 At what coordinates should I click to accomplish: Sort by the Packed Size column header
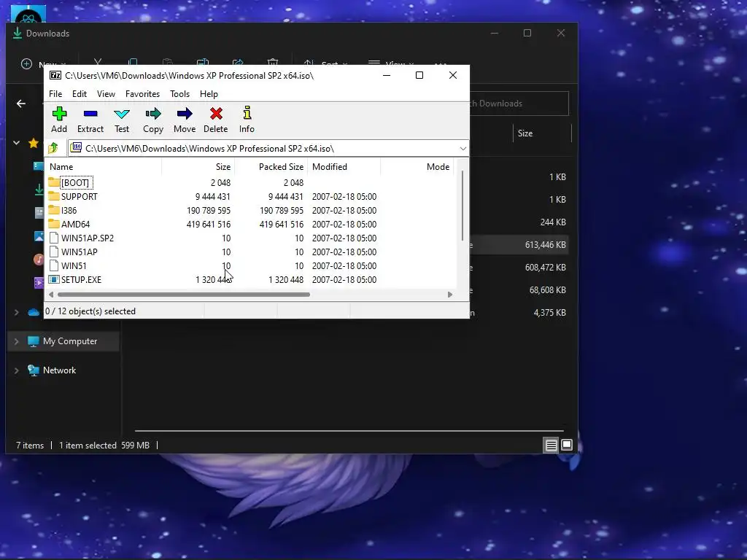coord(271,167)
